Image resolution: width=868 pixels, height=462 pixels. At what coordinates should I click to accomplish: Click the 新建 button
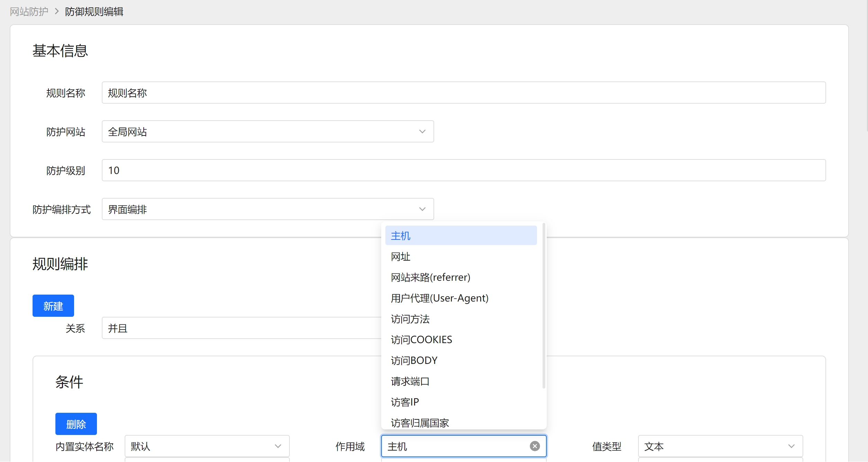(x=53, y=305)
